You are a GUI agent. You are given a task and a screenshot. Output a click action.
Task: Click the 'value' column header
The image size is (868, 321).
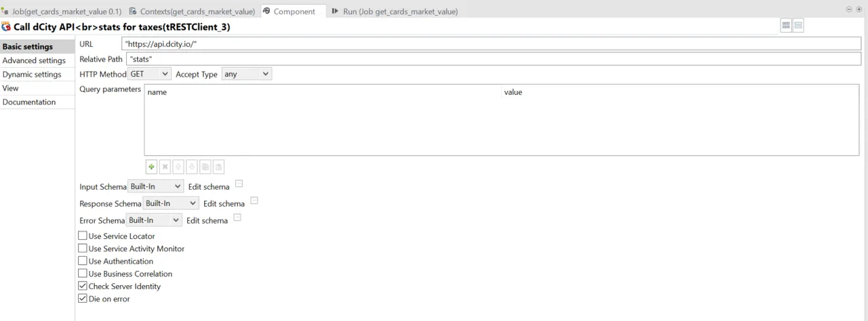coord(680,92)
